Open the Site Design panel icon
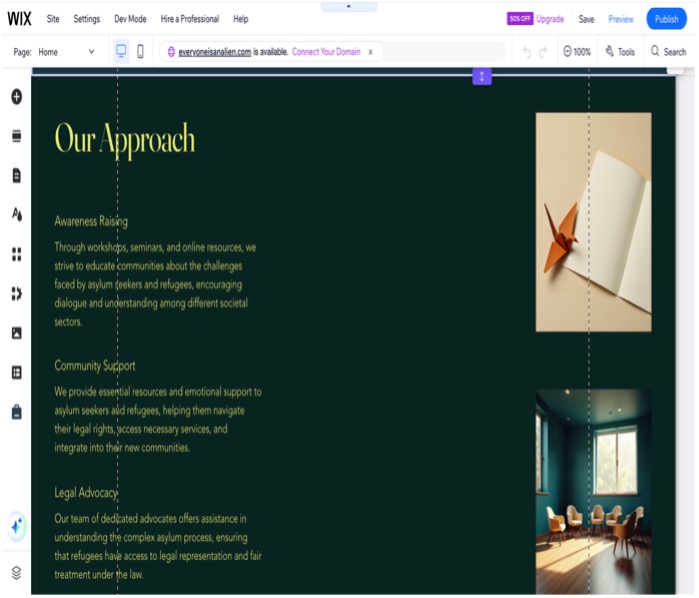699x598 pixels. pyautogui.click(x=16, y=214)
